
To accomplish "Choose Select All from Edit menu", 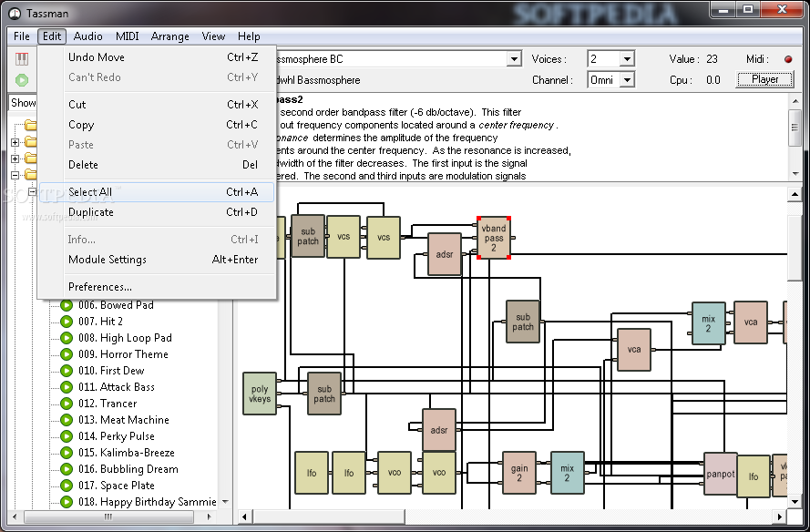I will [156, 192].
